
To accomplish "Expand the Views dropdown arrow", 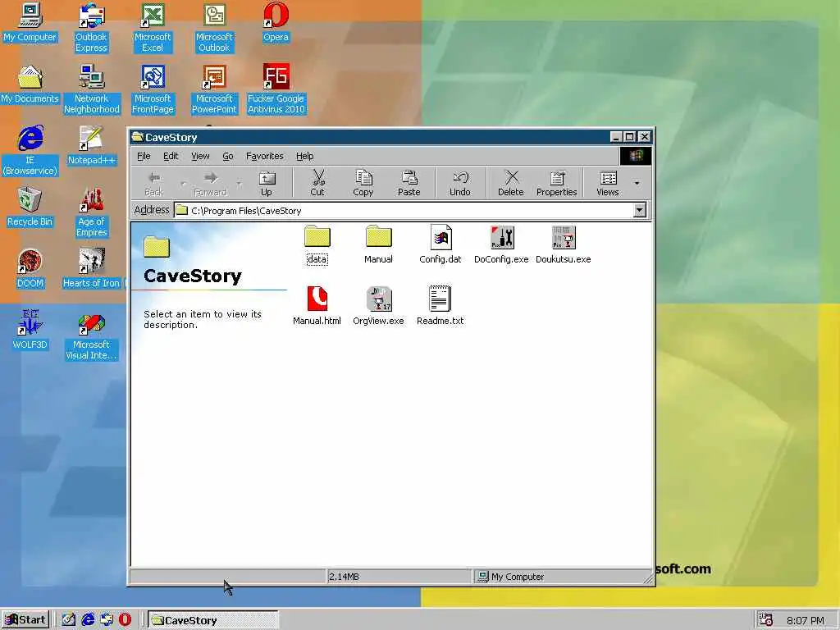I will (637, 184).
